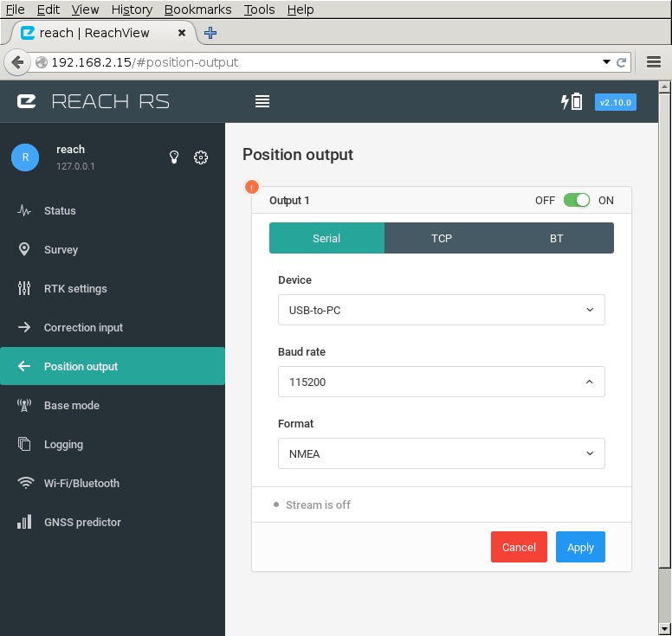Open GNSS predictor in sidebar

[x=113, y=522]
